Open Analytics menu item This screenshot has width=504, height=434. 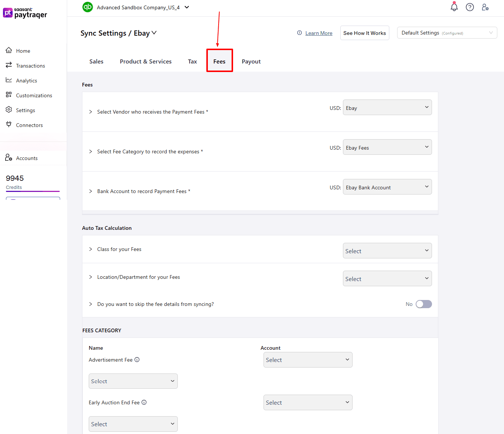point(26,81)
